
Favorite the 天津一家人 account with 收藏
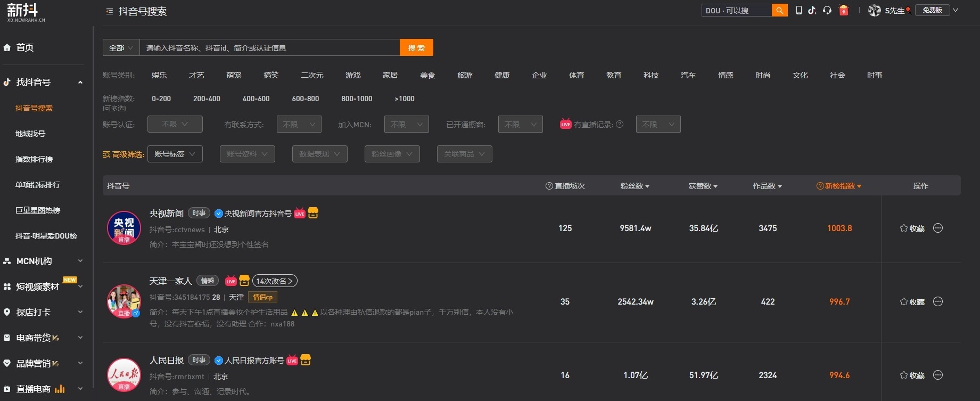pos(912,302)
